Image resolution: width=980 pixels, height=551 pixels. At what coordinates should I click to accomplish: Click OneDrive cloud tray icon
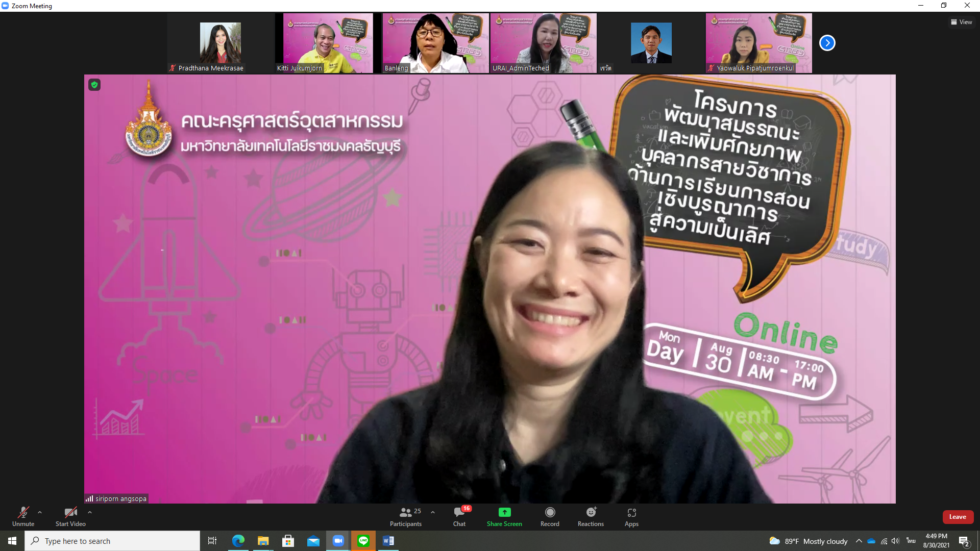pyautogui.click(x=871, y=541)
